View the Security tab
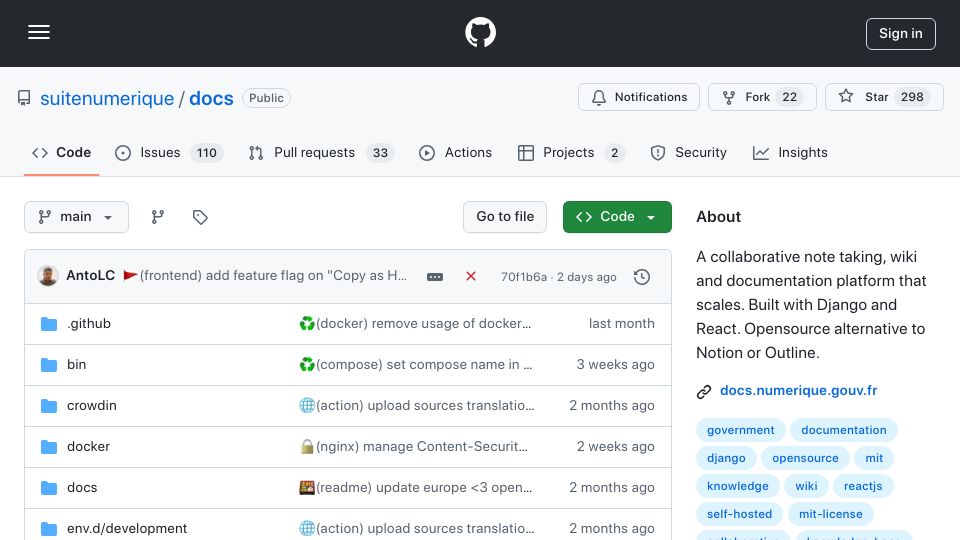Image resolution: width=960 pixels, height=540 pixels. point(689,152)
